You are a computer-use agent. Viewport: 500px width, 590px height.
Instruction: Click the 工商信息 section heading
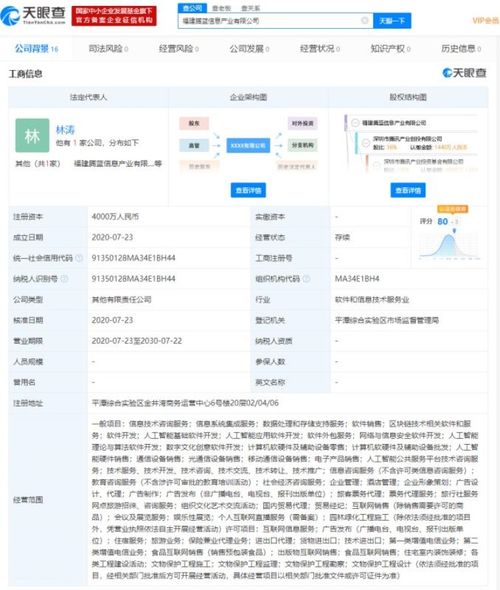[x=26, y=74]
